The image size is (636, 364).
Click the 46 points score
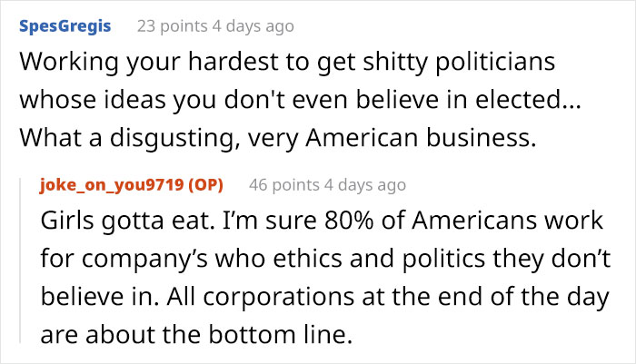[284, 185]
